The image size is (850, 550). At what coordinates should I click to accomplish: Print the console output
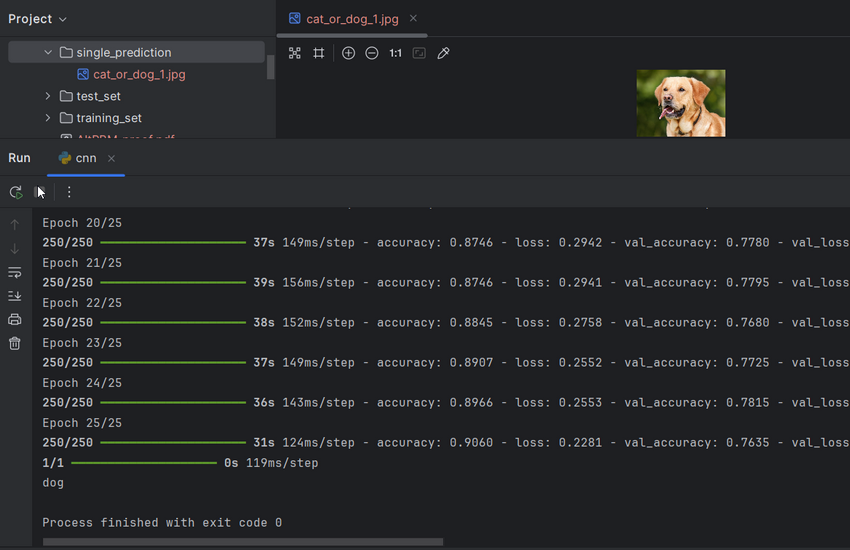tap(15, 320)
